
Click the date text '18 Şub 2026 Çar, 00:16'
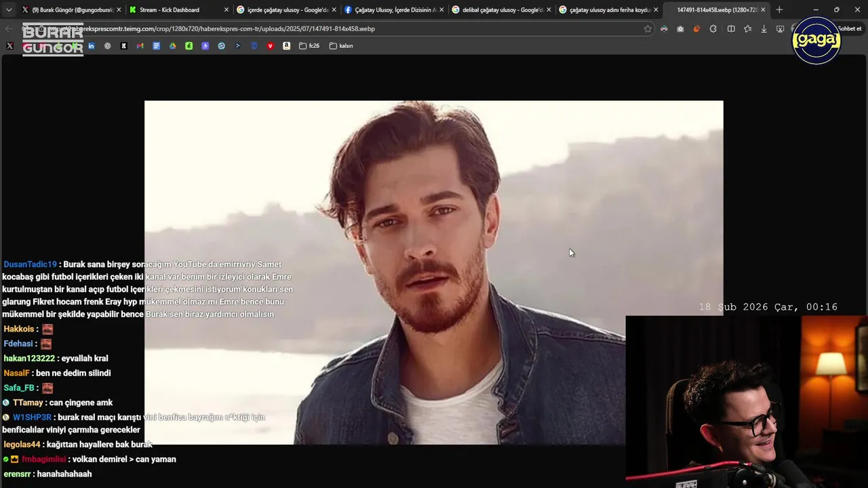click(768, 307)
